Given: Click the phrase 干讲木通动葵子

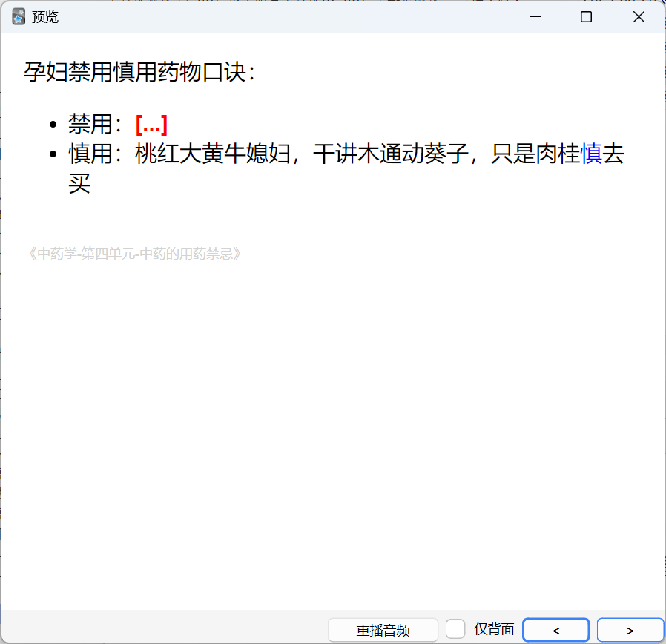Looking at the screenshot, I should pyautogui.click(x=391, y=154).
